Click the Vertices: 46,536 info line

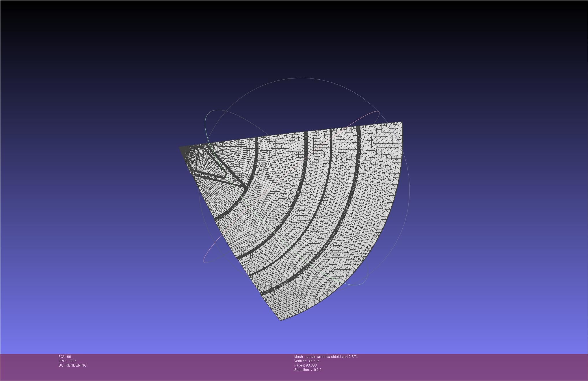tap(307, 361)
